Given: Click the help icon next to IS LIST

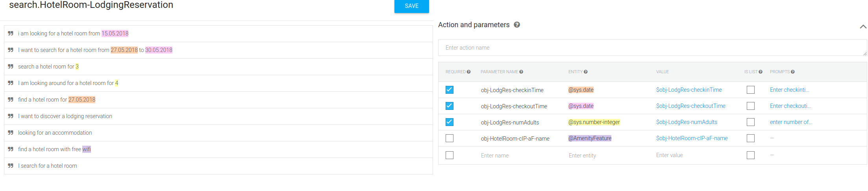Looking at the screenshot, I should 761,72.
